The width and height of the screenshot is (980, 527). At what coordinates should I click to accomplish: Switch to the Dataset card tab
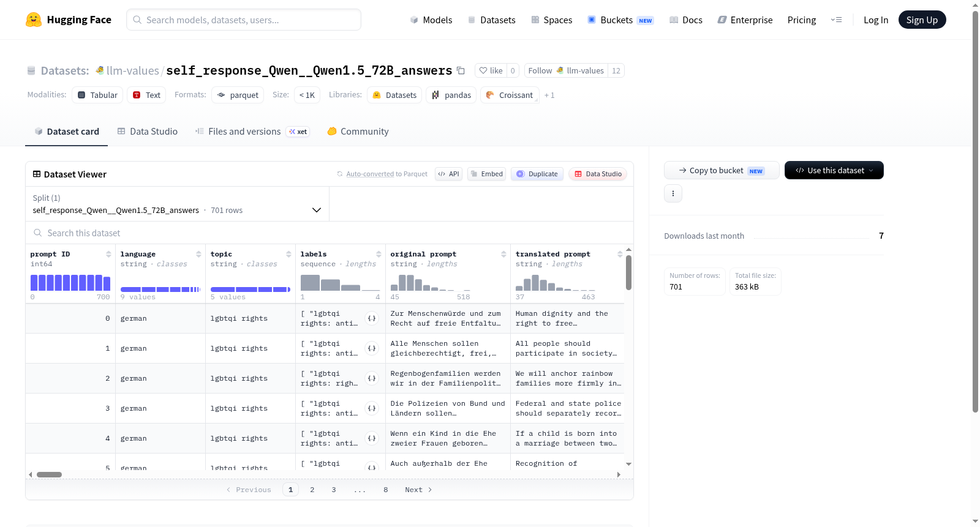[67, 132]
